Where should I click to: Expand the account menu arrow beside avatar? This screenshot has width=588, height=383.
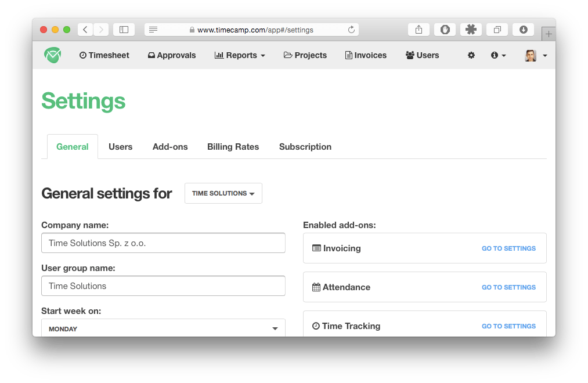pyautogui.click(x=545, y=56)
